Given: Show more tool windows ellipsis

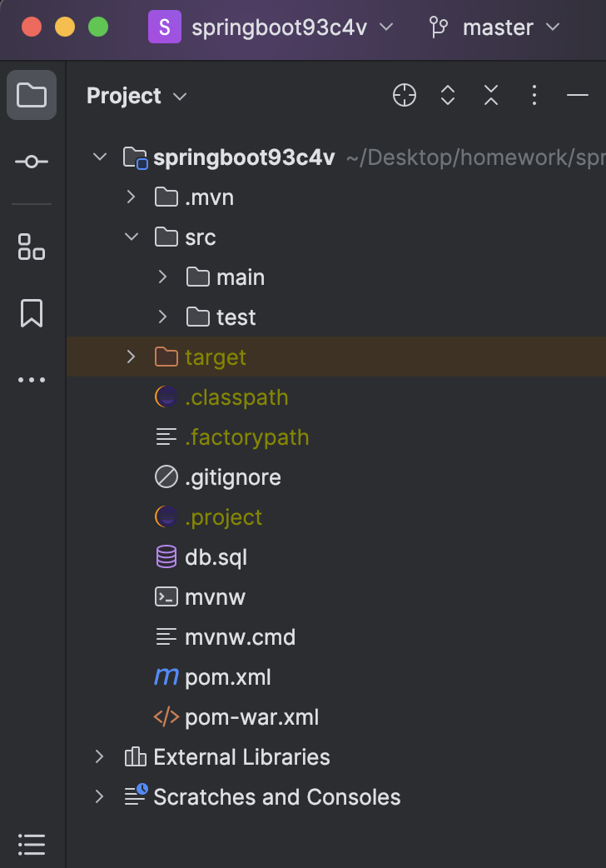Looking at the screenshot, I should 32,380.
